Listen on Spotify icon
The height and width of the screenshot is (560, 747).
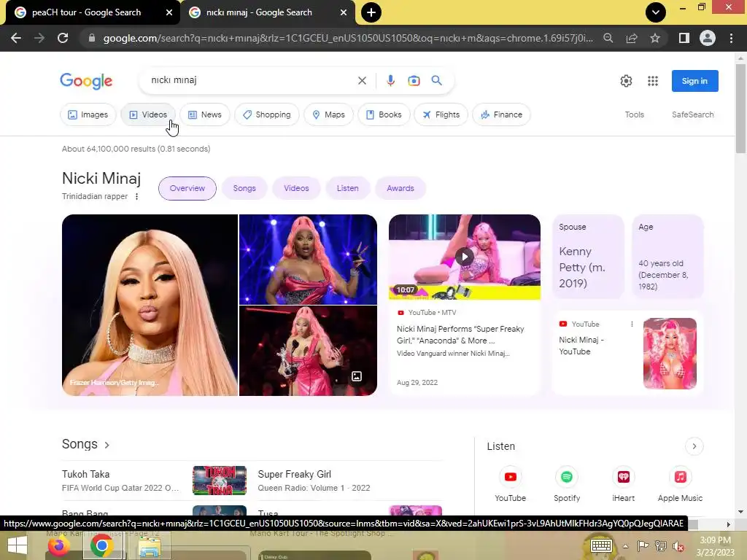pyautogui.click(x=566, y=477)
